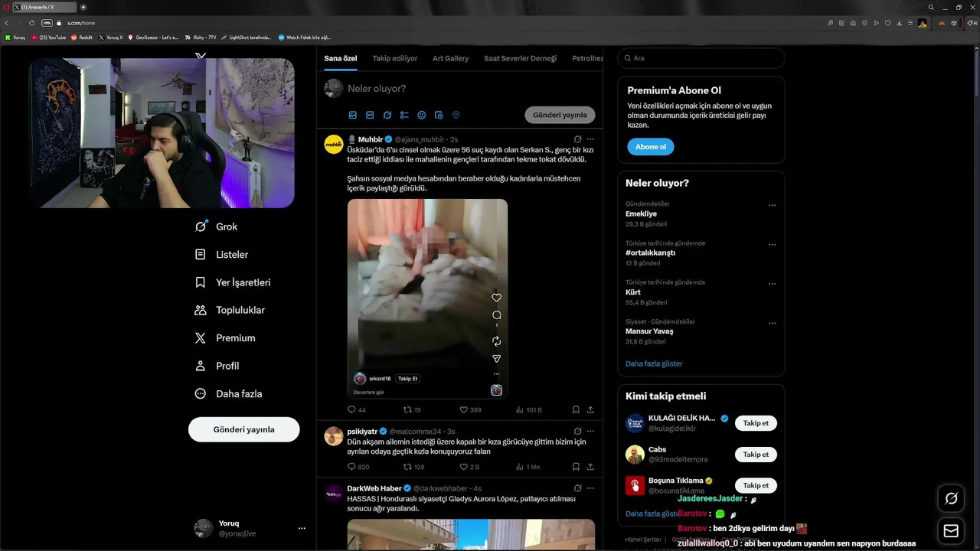Select the Anasayfa / X browser tab
This screenshot has width=980, height=551.
pos(44,7)
